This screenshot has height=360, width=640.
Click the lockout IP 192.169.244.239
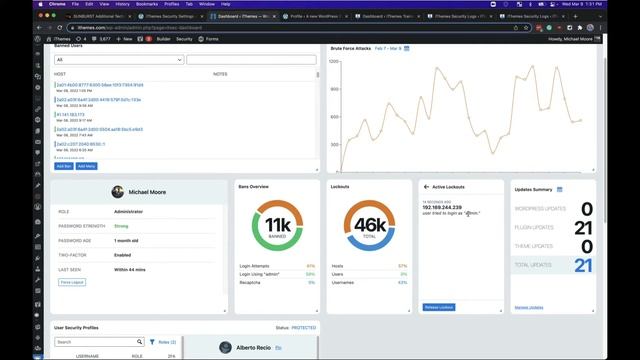[442, 207]
